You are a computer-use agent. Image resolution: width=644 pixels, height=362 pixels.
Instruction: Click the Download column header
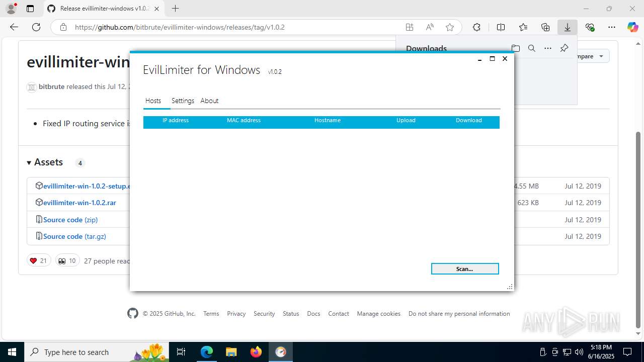coord(469,121)
